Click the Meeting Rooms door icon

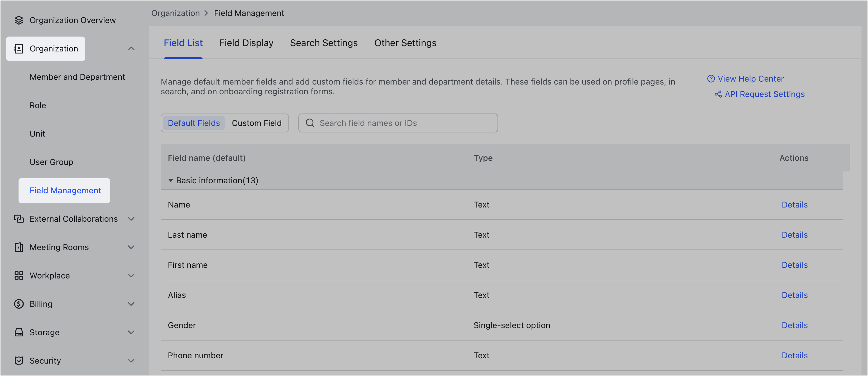pyautogui.click(x=19, y=247)
